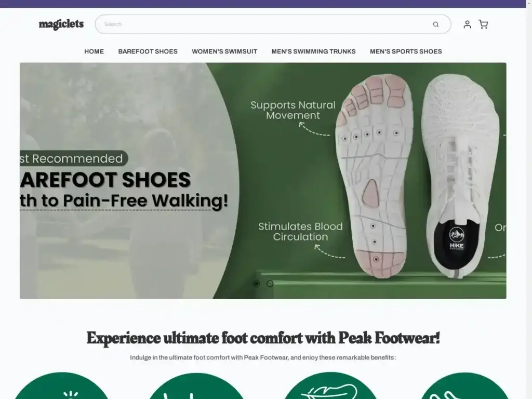Switch to the second carousel slide dot
This screenshot has width=532, height=399.
(270, 284)
